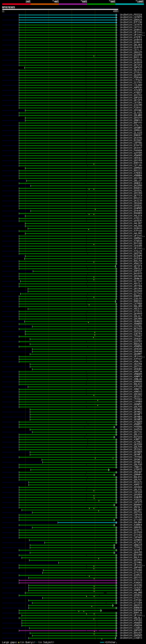Select hit label UniRef100_P59049
Viewport: 146px width, 644px height.
click(x=131, y=77)
